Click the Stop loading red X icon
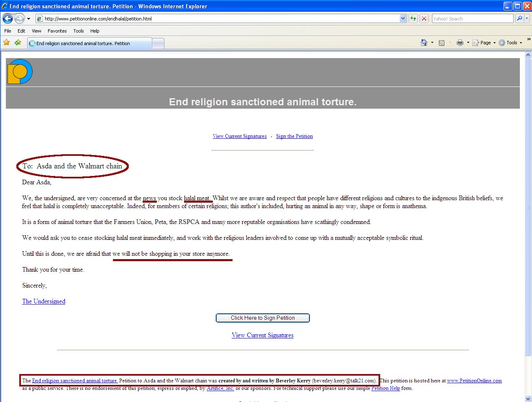Screen dimensions: 532x402 tap(424, 18)
